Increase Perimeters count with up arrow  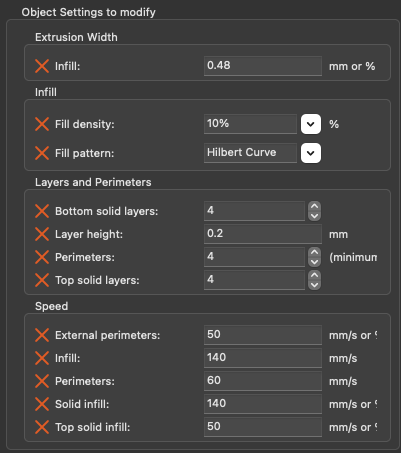tap(314, 252)
